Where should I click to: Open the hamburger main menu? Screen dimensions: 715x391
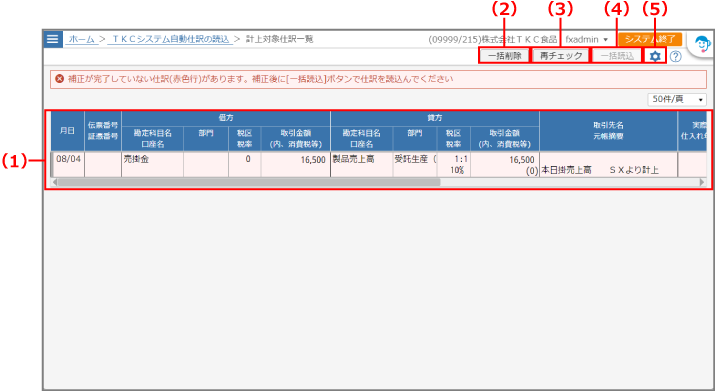(x=52, y=39)
